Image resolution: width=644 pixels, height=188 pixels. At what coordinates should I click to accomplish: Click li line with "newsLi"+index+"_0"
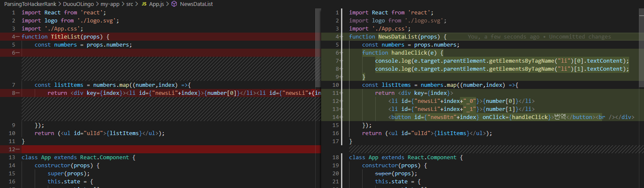(462, 101)
